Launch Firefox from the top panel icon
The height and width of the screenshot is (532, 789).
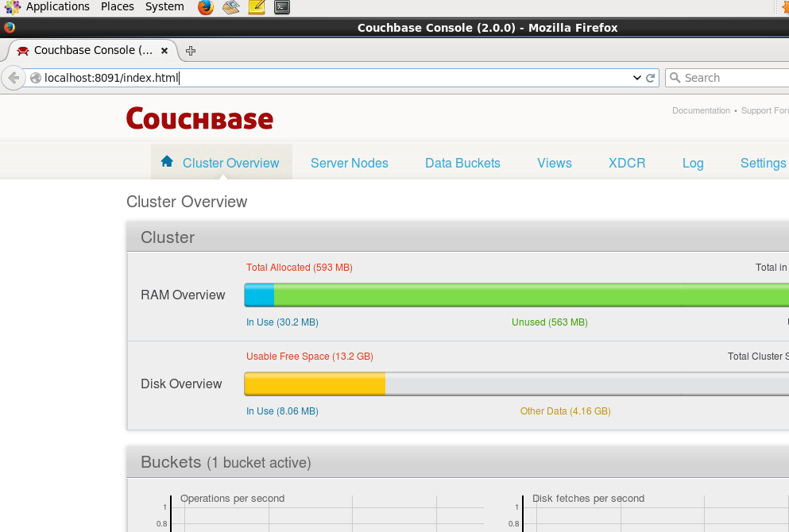coord(205,7)
